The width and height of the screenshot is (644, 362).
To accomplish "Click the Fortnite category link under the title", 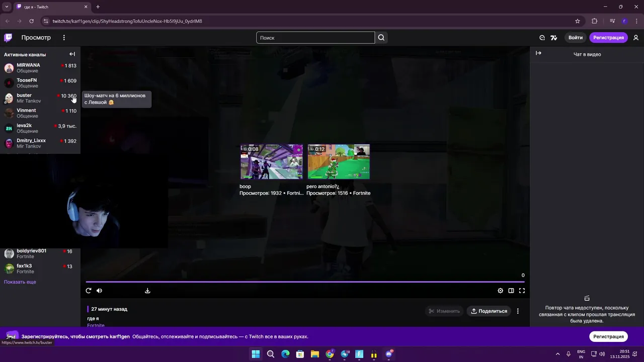I will point(96,325).
